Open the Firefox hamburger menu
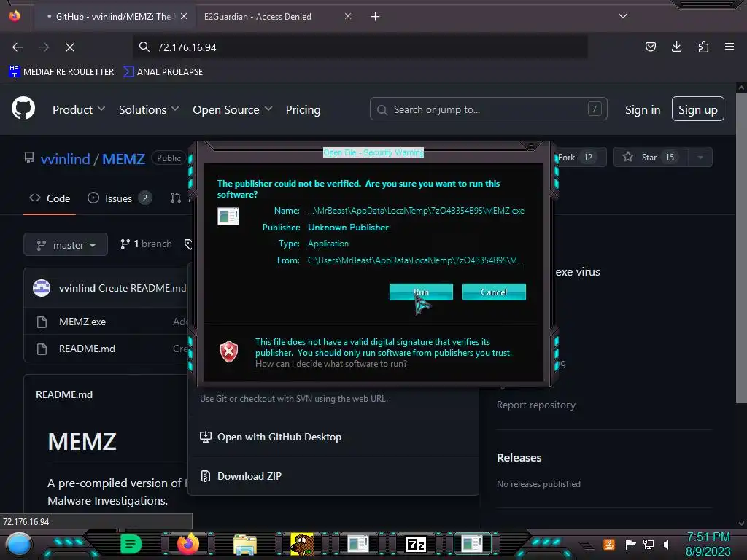This screenshot has width=747, height=560. click(x=729, y=47)
